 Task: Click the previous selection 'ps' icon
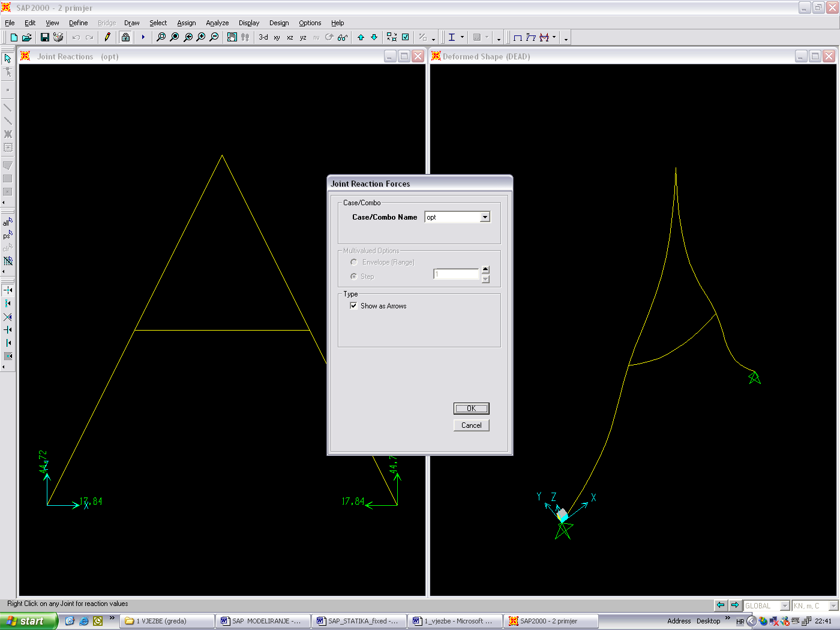(8, 235)
